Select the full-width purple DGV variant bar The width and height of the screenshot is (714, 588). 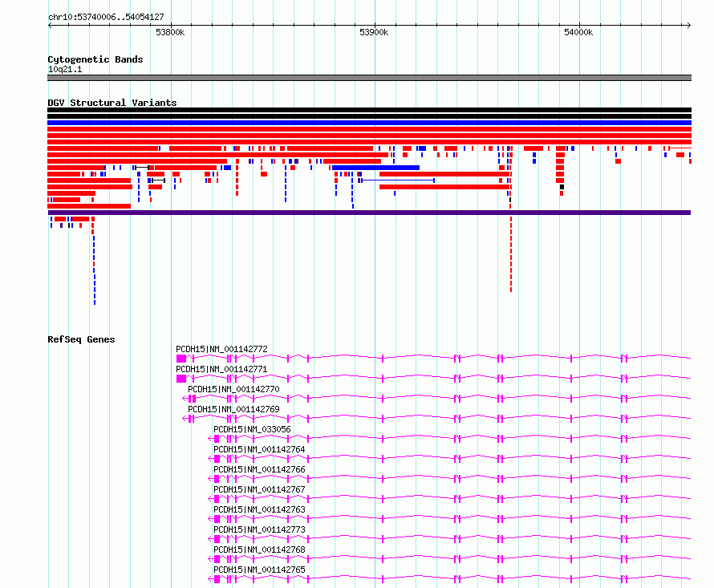tap(369, 213)
